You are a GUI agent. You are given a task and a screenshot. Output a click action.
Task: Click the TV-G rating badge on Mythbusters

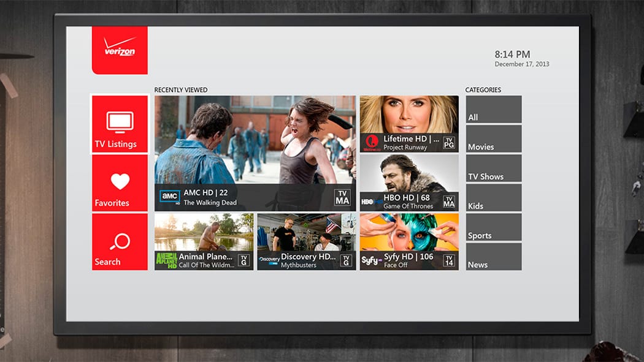(347, 260)
